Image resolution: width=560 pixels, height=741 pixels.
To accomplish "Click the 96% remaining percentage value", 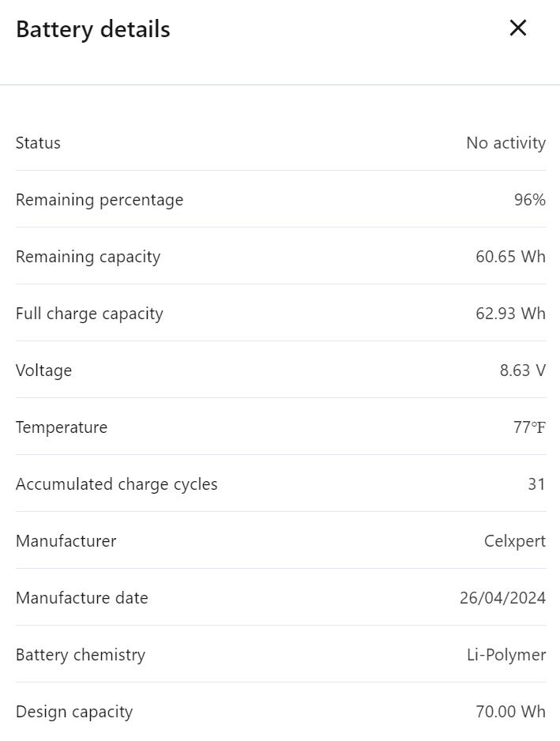I will click(529, 200).
